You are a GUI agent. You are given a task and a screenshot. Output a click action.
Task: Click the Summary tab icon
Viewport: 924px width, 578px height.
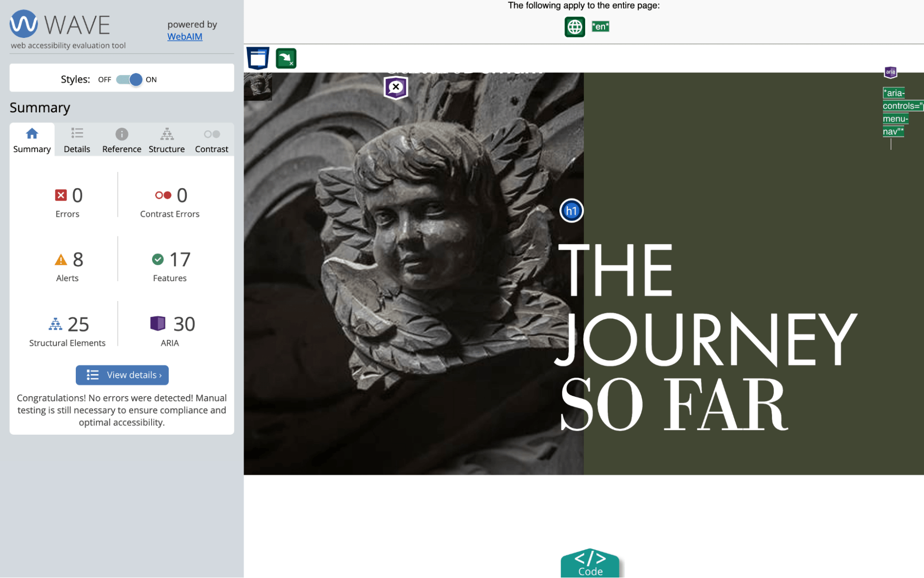32,133
